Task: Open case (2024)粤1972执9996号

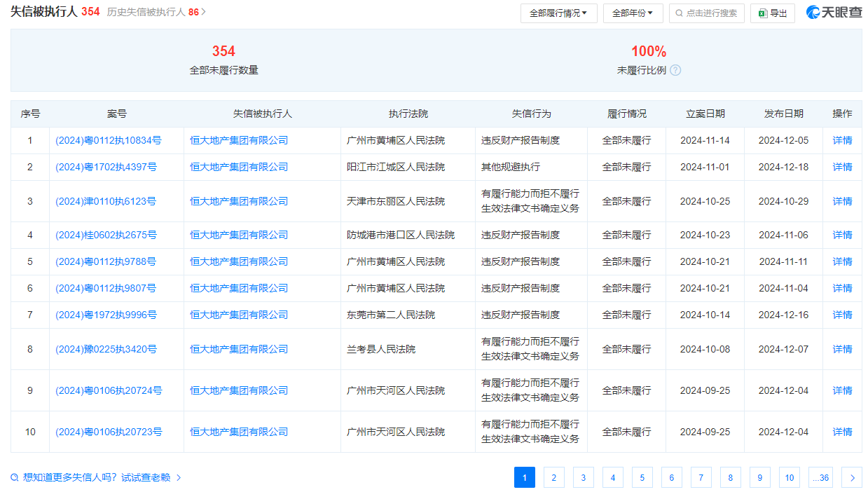Action: pyautogui.click(x=106, y=315)
